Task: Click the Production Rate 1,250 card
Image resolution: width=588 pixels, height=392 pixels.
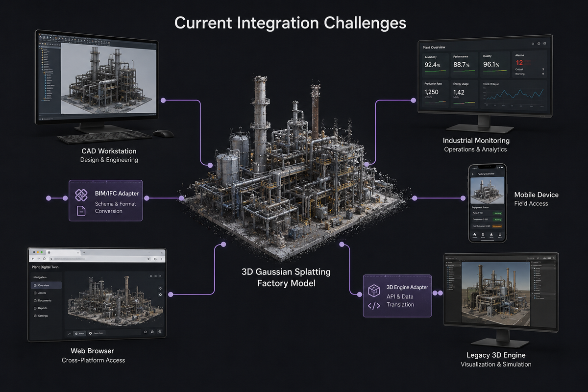Action: point(436,94)
